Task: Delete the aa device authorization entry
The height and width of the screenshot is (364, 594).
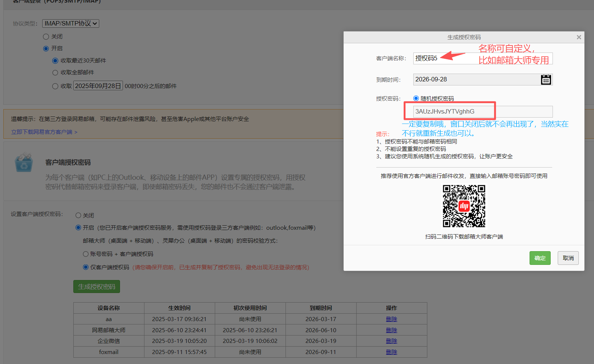Action: point(391,319)
